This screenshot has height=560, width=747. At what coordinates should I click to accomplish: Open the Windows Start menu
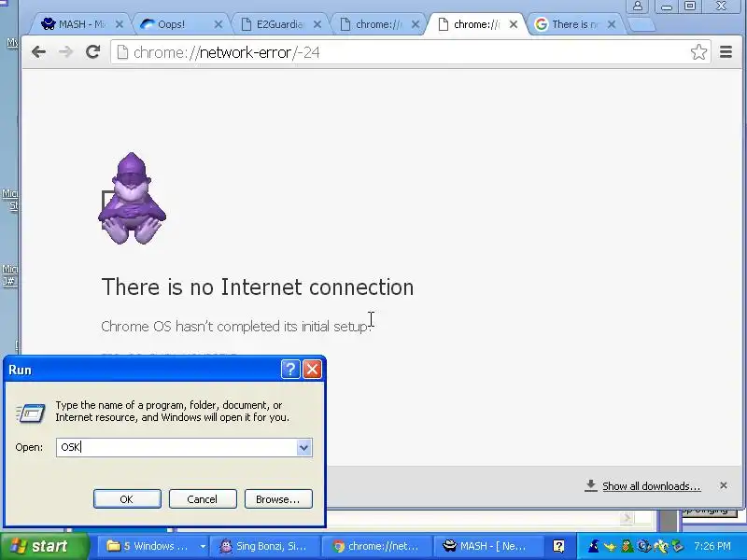pyautogui.click(x=44, y=546)
